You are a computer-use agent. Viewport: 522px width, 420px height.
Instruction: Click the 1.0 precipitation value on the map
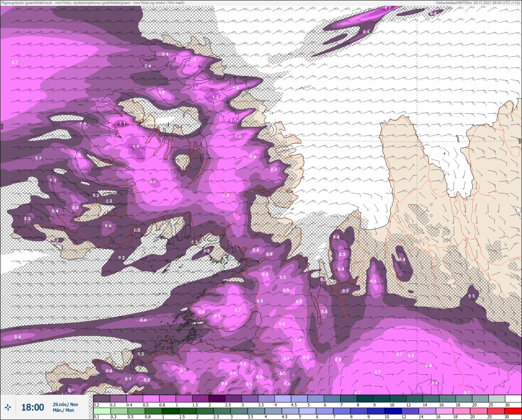pos(238,137)
